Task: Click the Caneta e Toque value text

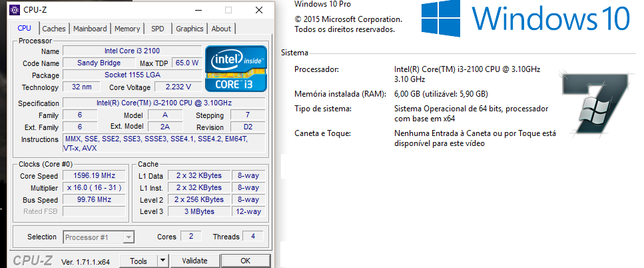Action: (x=475, y=139)
